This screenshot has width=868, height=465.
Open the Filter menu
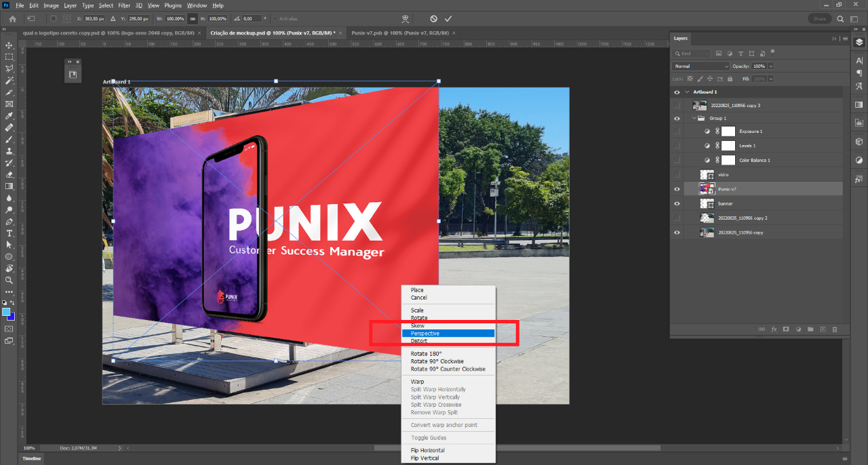point(124,5)
